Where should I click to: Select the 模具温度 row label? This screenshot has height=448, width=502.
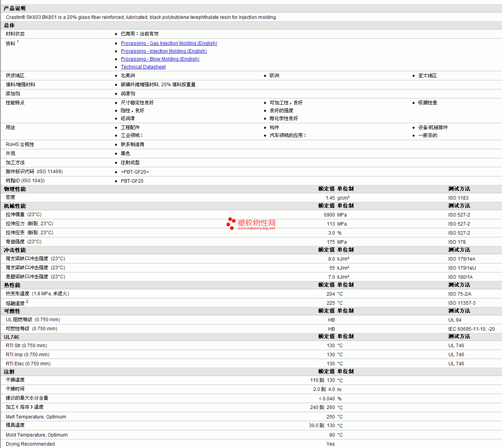pyautogui.click(x=15, y=425)
